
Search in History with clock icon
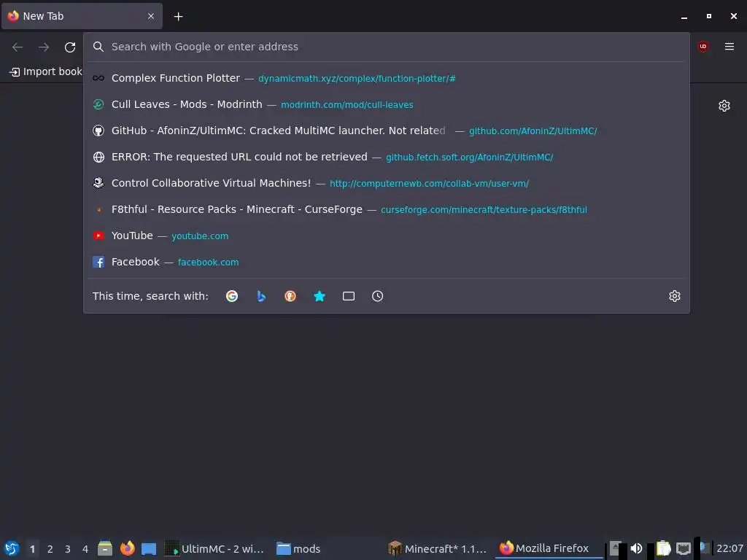tap(377, 296)
